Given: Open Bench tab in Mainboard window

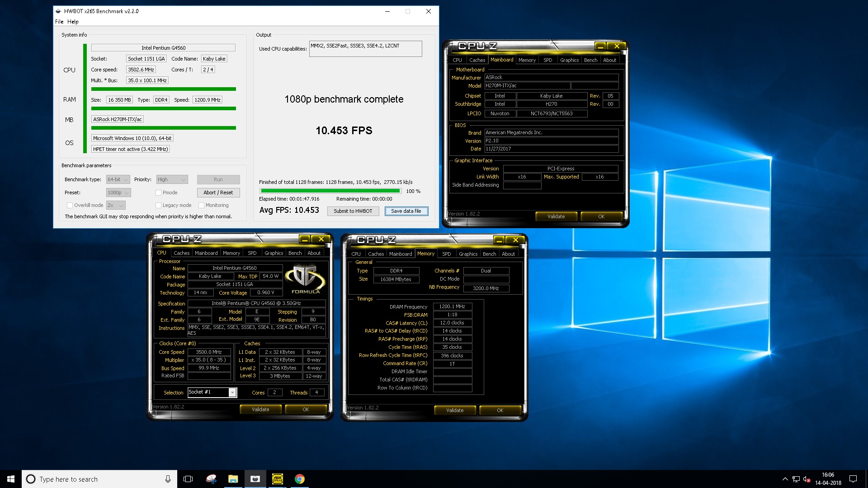Looking at the screenshot, I should 590,60.
